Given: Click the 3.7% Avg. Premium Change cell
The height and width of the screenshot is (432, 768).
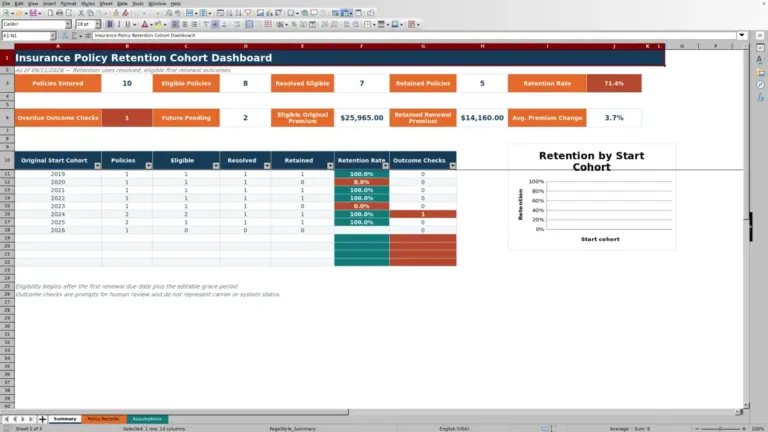Looking at the screenshot, I should [x=614, y=118].
